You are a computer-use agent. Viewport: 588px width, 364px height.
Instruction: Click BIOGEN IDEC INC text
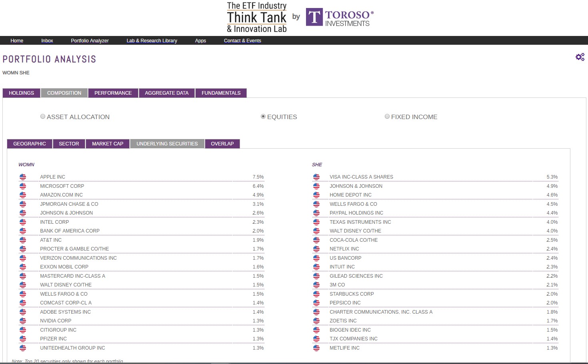[x=350, y=330]
